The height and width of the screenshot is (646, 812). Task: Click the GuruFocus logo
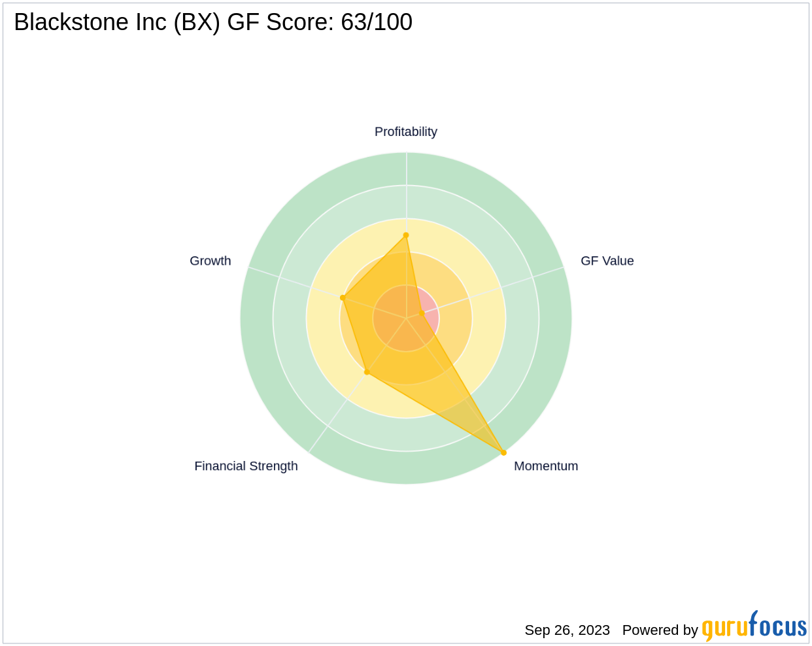(x=754, y=627)
